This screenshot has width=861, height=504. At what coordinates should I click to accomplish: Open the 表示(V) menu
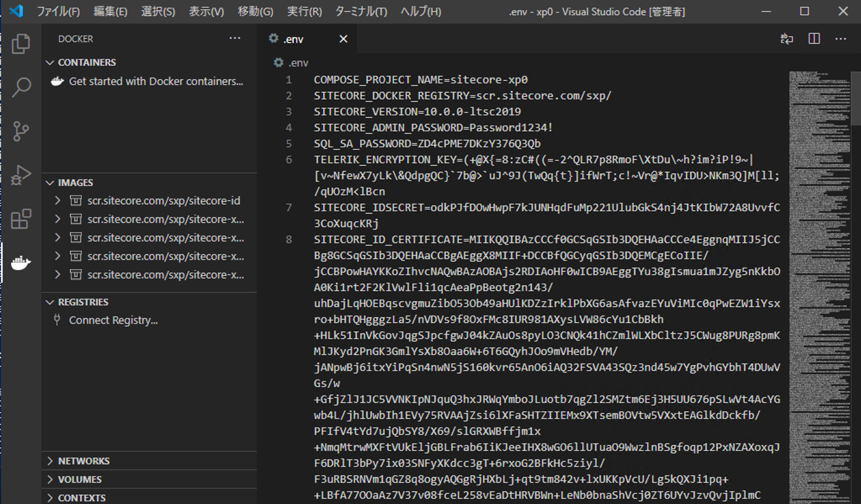point(206,11)
